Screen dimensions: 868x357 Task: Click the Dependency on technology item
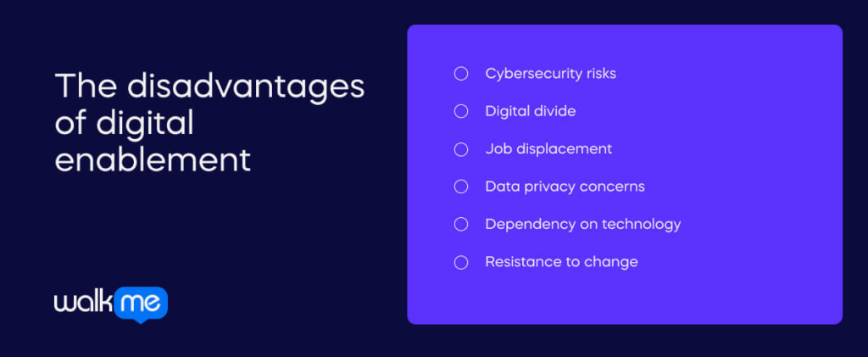pyautogui.click(x=582, y=225)
